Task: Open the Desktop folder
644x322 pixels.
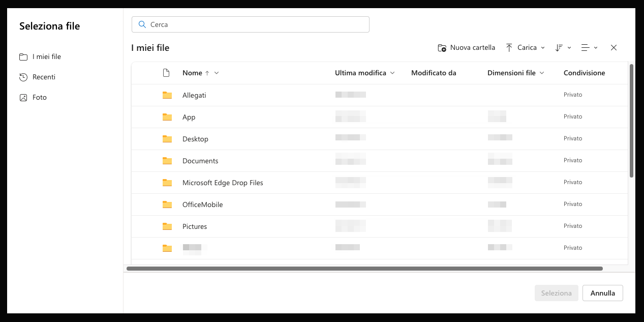Action: pyautogui.click(x=195, y=138)
